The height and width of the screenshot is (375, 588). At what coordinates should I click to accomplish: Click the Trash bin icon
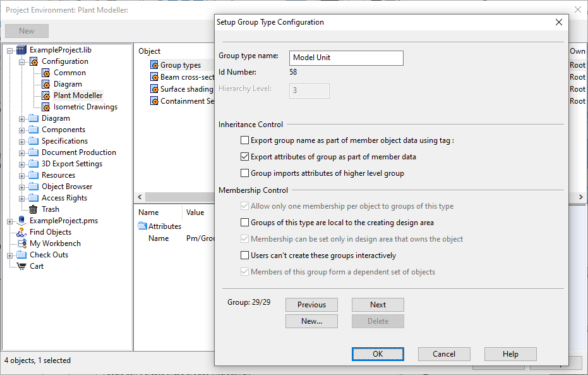[33, 209]
